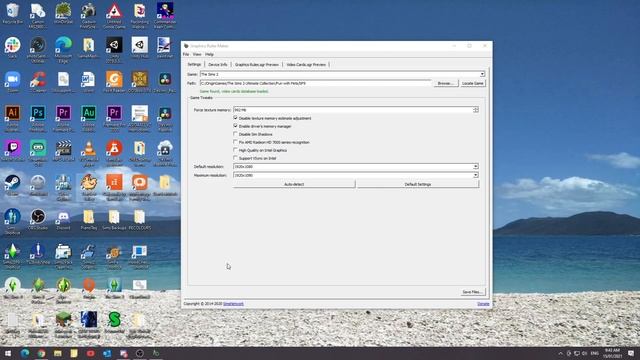The width and height of the screenshot is (640, 360).
Task: Switch to the Video Cards.sgr Preview tab
Action: [306, 64]
